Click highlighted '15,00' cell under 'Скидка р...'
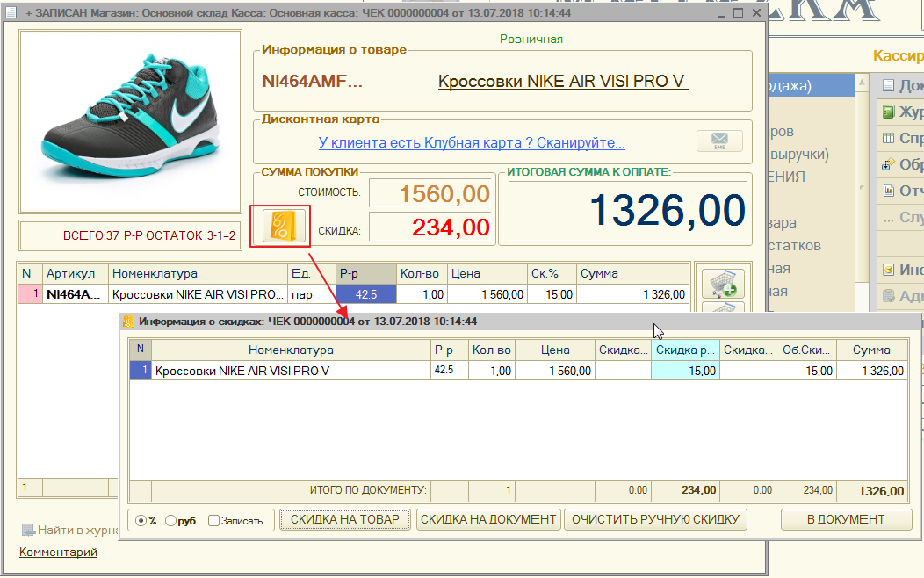The image size is (924, 578). (685, 371)
